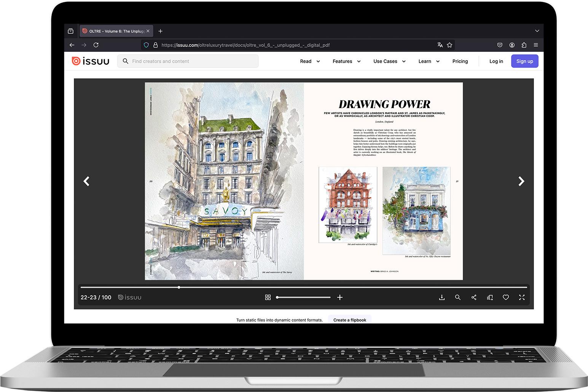Click the DRAWING POWER headline
588x392 pixels.
(x=384, y=104)
